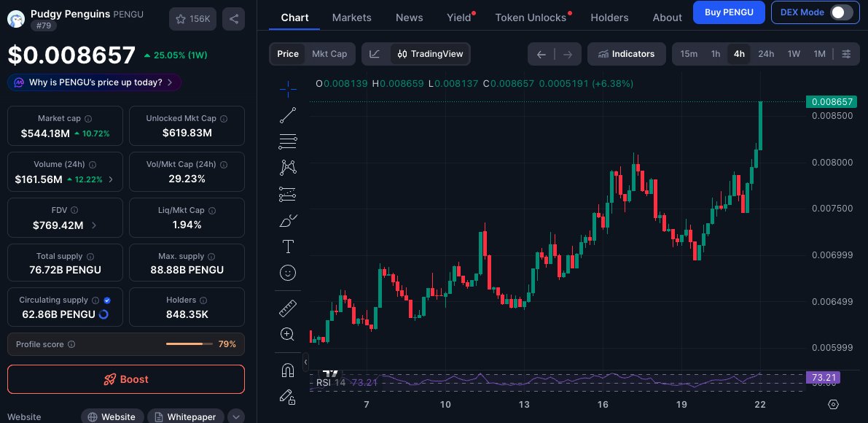This screenshot has width=868, height=423.
Task: Click the #79 rank badge
Action: [x=42, y=26]
